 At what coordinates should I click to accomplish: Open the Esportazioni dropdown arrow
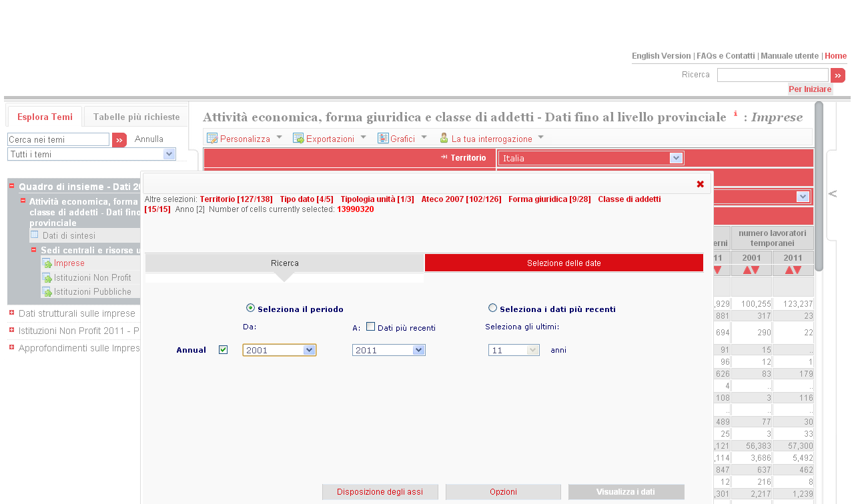click(x=364, y=138)
